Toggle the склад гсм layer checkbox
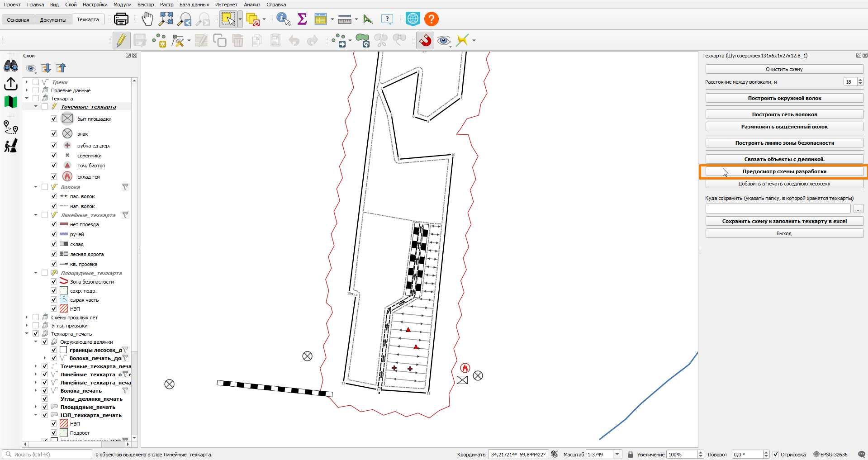The width and height of the screenshot is (868, 460). (x=54, y=176)
